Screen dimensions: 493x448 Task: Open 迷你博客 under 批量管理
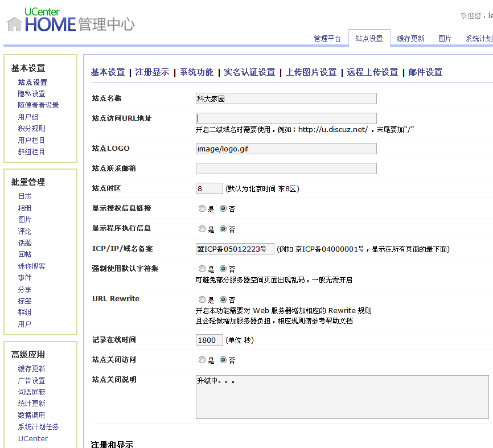31,266
